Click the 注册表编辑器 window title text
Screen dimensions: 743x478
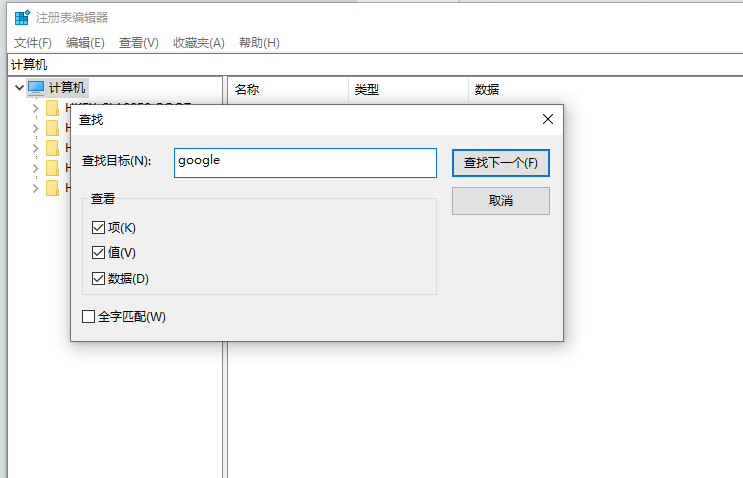[72, 18]
